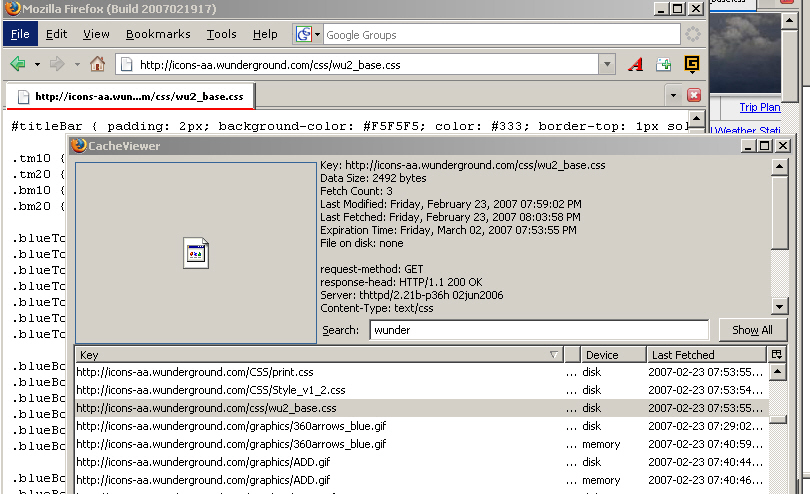Go to the Home page icon

tap(97, 64)
